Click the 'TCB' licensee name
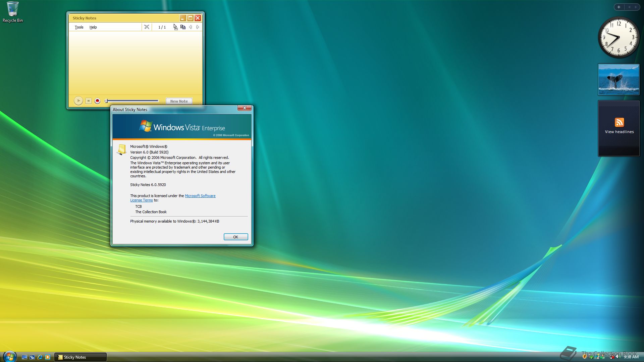644x362 pixels. [139, 206]
